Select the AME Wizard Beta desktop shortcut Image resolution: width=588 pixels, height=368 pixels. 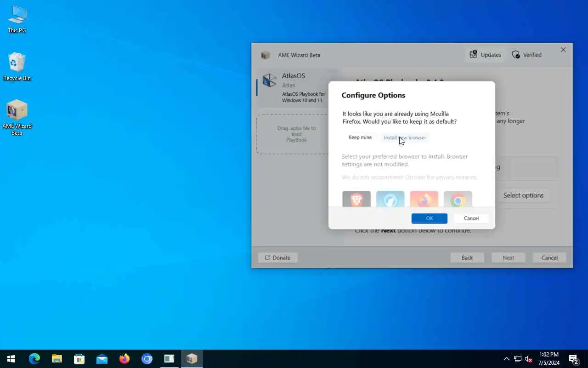(x=17, y=118)
